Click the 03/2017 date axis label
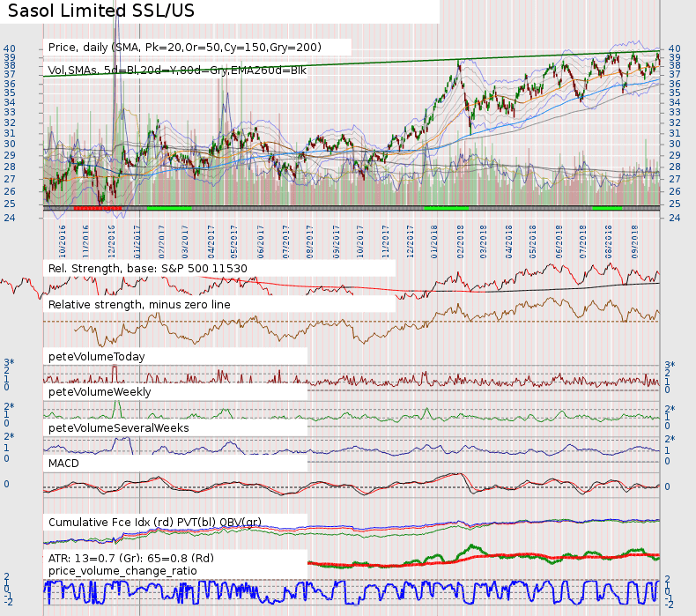The width and height of the screenshot is (696, 616). (185, 241)
